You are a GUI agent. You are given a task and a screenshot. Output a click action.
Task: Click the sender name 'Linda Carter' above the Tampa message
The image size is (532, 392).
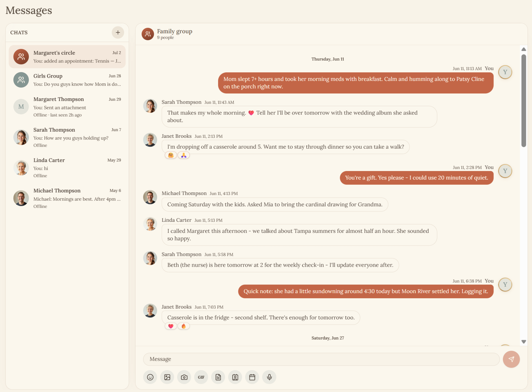(177, 220)
